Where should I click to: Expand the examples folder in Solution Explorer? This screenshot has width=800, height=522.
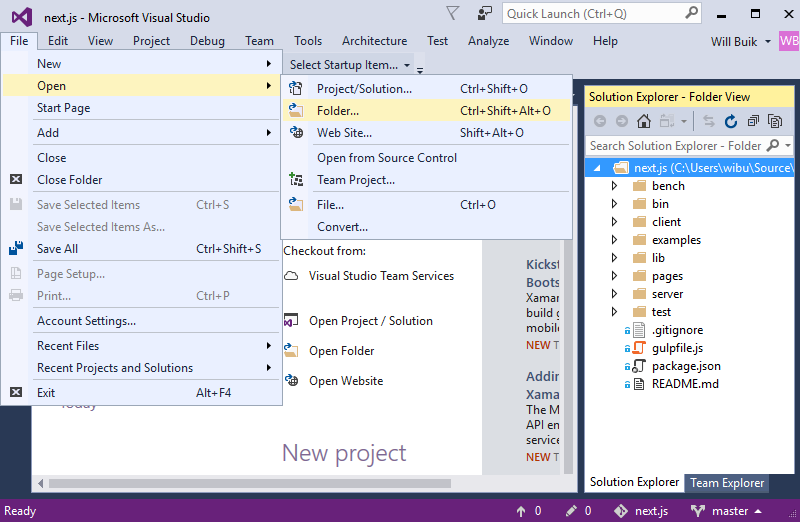click(x=614, y=240)
